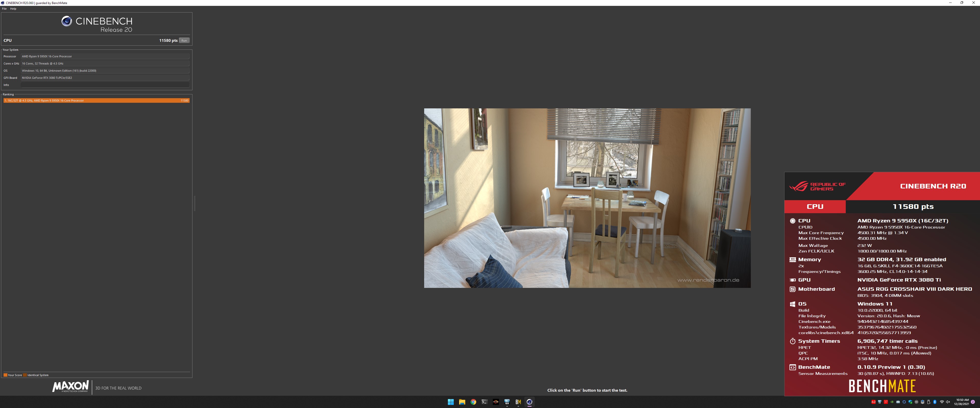Open the File menu
This screenshot has width=980, height=408.
pos(4,9)
